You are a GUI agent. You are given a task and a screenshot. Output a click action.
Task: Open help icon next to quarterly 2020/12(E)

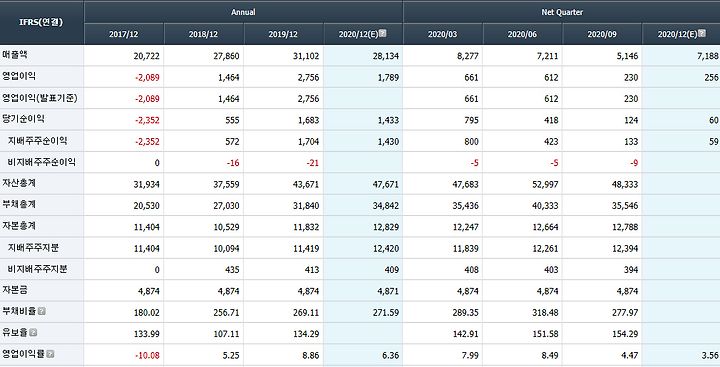[702, 34]
